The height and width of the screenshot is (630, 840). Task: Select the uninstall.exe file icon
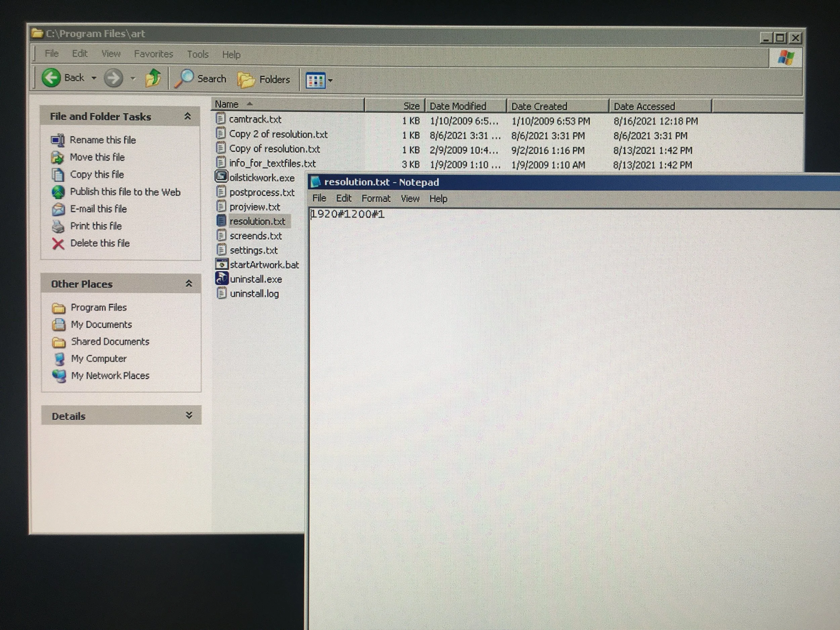coord(222,279)
